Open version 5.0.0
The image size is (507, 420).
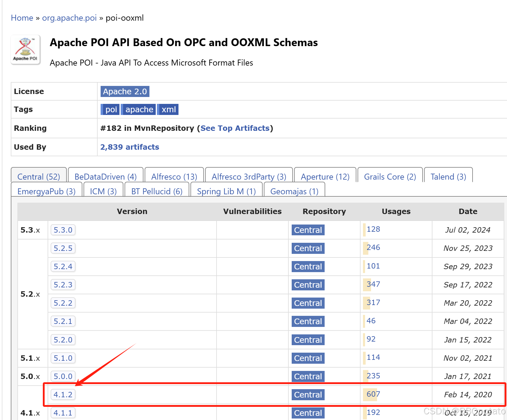pos(63,376)
